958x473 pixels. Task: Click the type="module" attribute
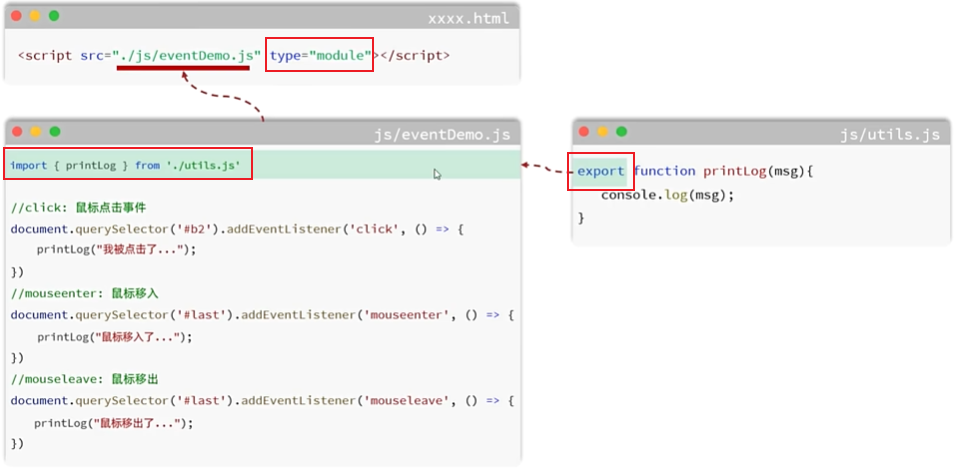click(321, 56)
